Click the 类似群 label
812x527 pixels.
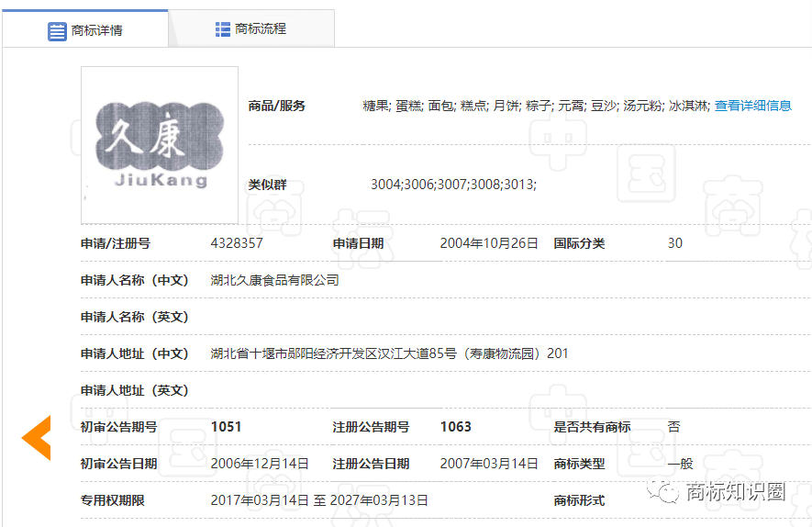[267, 185]
